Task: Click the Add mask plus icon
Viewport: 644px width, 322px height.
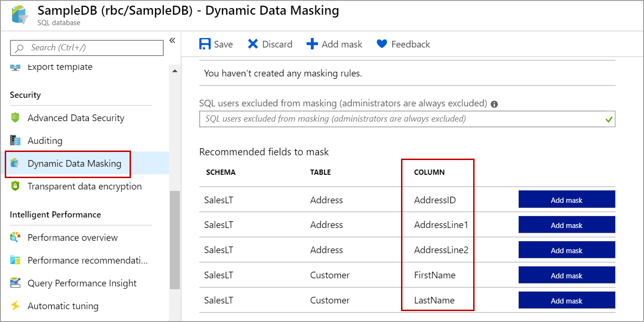Action: pyautogui.click(x=312, y=44)
